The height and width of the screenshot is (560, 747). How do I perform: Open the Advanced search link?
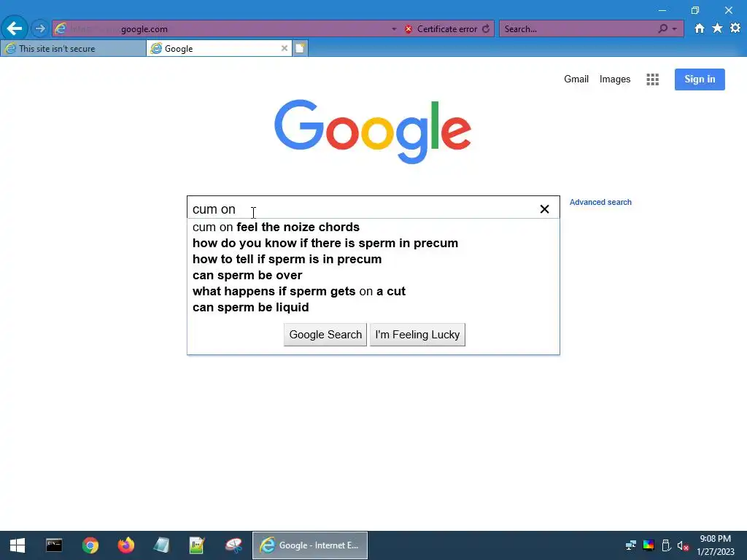pos(600,202)
